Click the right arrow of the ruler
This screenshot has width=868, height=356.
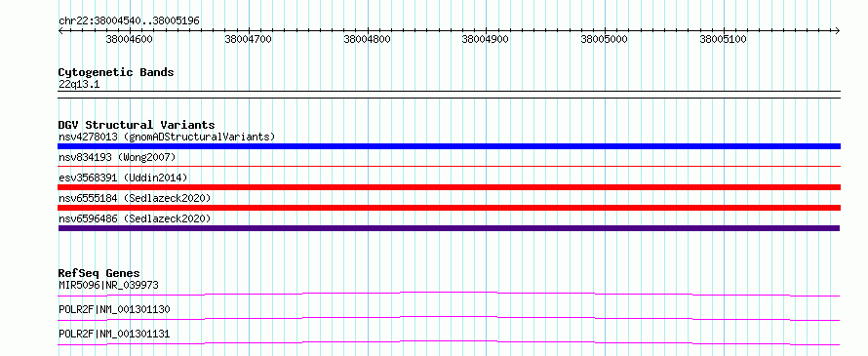(x=838, y=30)
